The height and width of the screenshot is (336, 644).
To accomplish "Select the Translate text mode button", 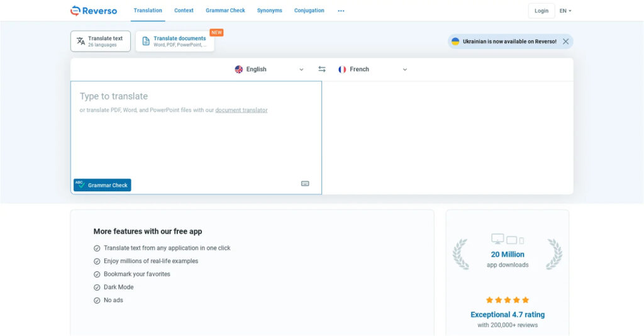I will tap(101, 42).
